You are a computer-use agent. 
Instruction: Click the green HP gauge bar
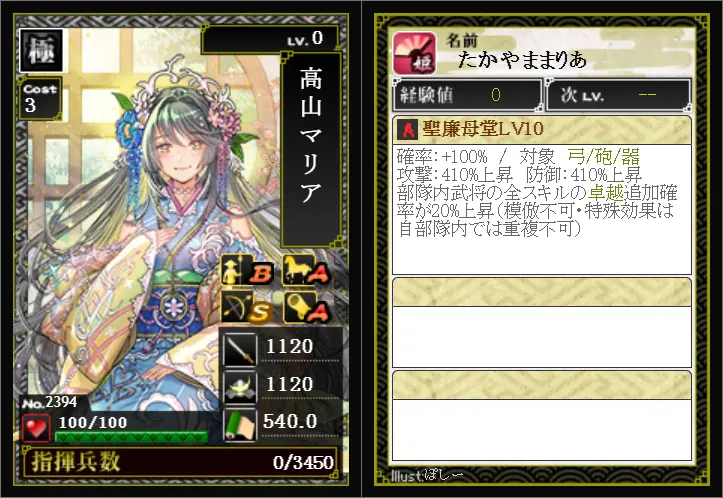[x=131, y=437]
